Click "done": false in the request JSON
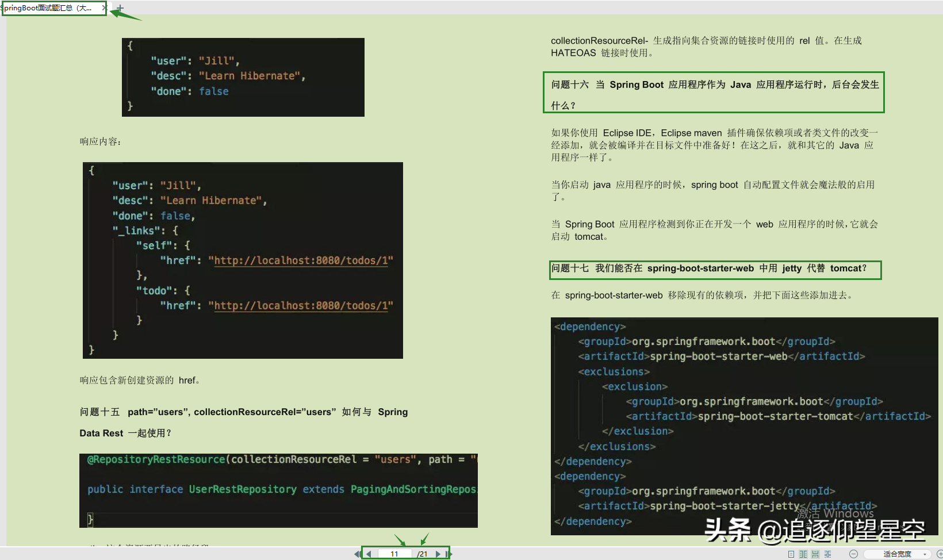The image size is (943, 560). [x=190, y=91]
